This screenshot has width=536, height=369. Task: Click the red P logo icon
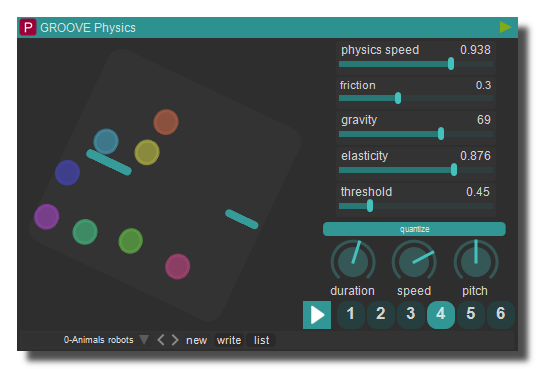coord(28,27)
